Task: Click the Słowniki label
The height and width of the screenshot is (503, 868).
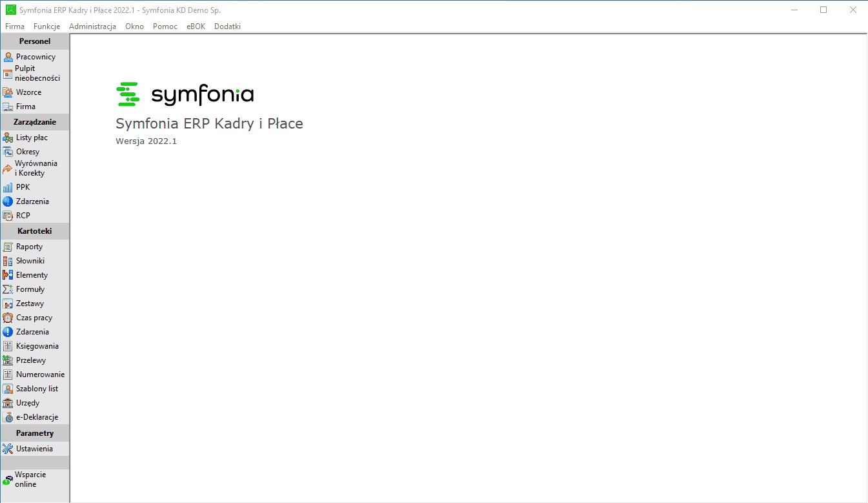Action: [30, 261]
